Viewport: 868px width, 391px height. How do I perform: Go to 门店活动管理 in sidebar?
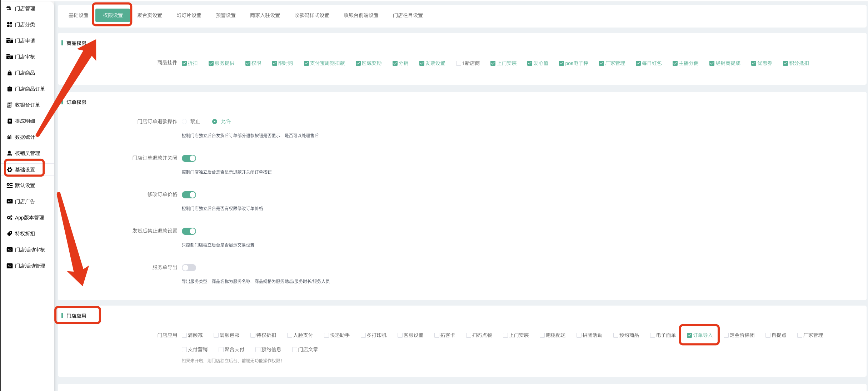pyautogui.click(x=30, y=266)
